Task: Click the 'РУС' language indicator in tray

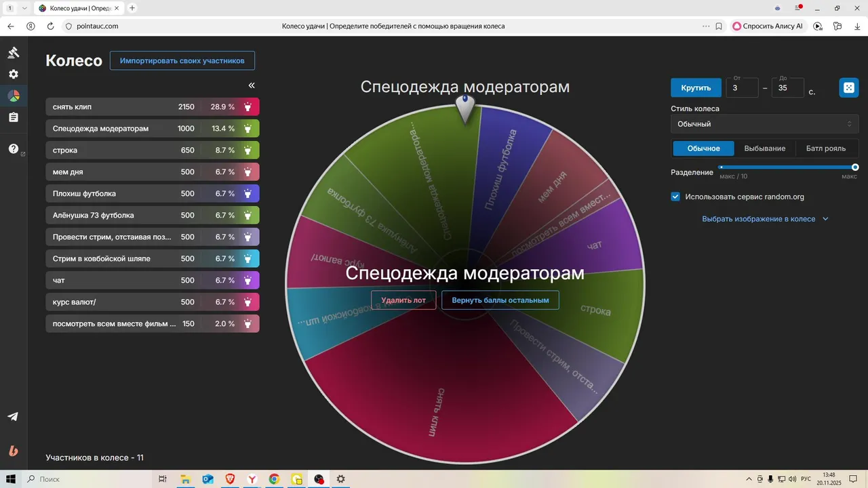Action: point(806,479)
